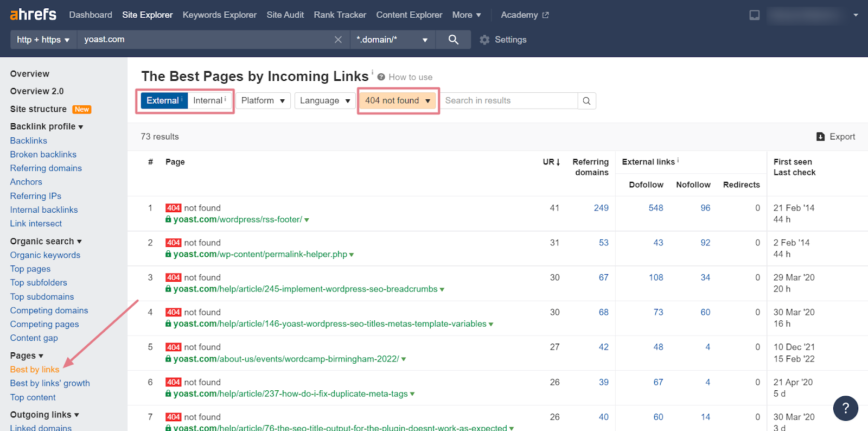
Task: Click the Search in results field
Action: (509, 101)
